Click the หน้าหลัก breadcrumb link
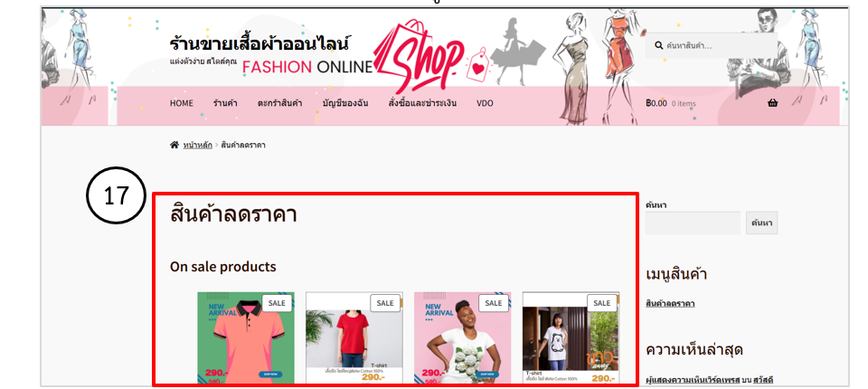 pyautogui.click(x=198, y=145)
